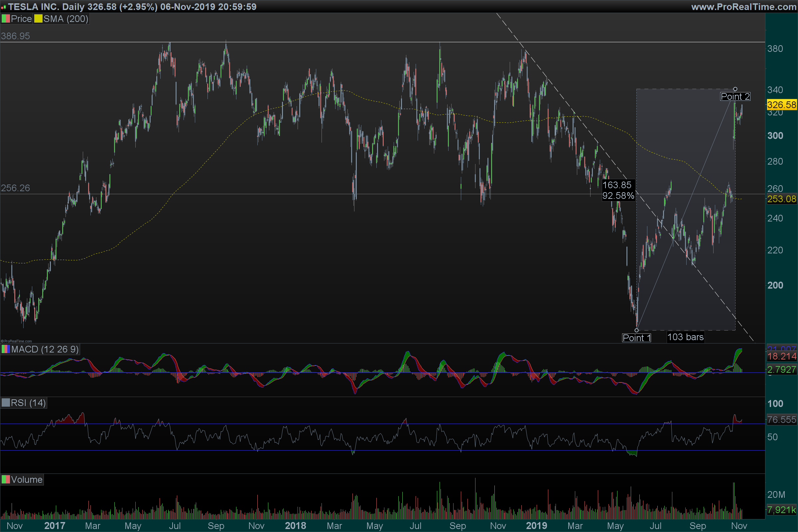Screen dimensions: 798x532
Task: Select the Point 1 circle handle
Action: click(636, 330)
